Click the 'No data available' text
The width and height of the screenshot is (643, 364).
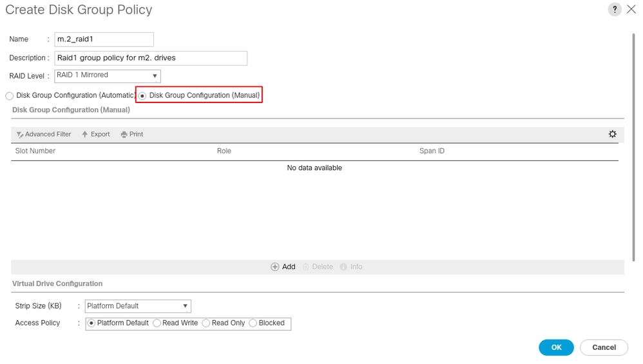pos(314,168)
